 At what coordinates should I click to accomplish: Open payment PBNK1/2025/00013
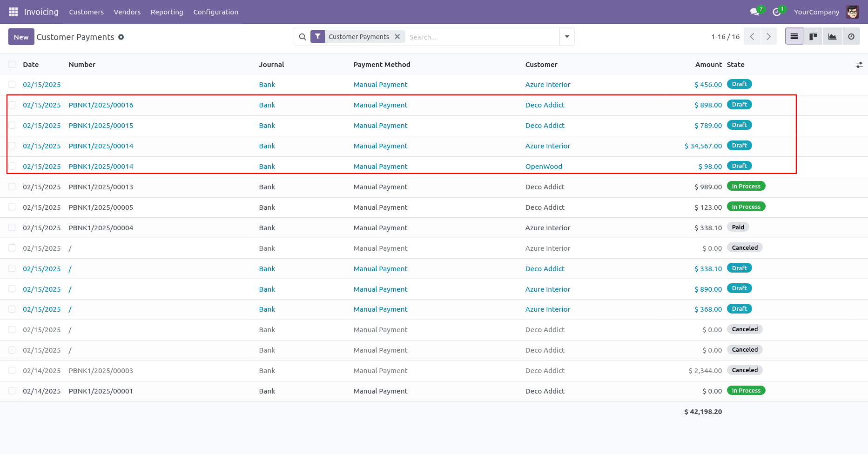[101, 187]
